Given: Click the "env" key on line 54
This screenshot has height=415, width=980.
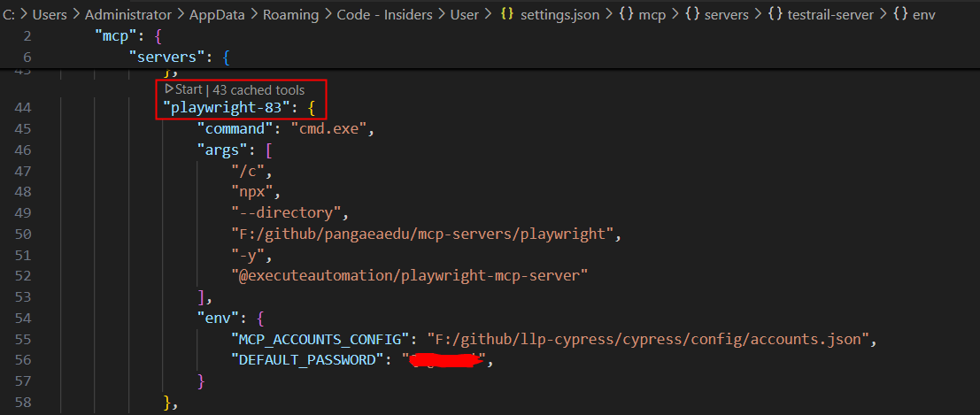Looking at the screenshot, I should pos(218,319).
